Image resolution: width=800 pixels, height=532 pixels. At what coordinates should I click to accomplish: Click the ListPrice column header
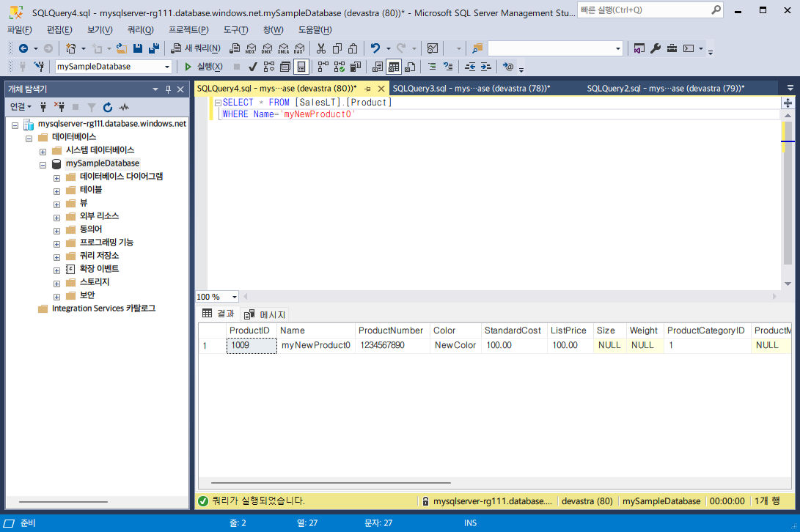[570, 330]
